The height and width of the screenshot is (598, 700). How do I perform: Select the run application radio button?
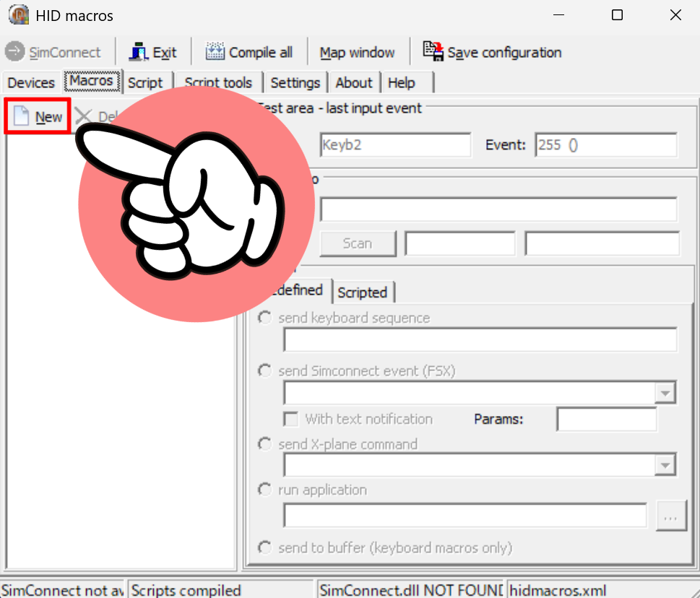266,490
